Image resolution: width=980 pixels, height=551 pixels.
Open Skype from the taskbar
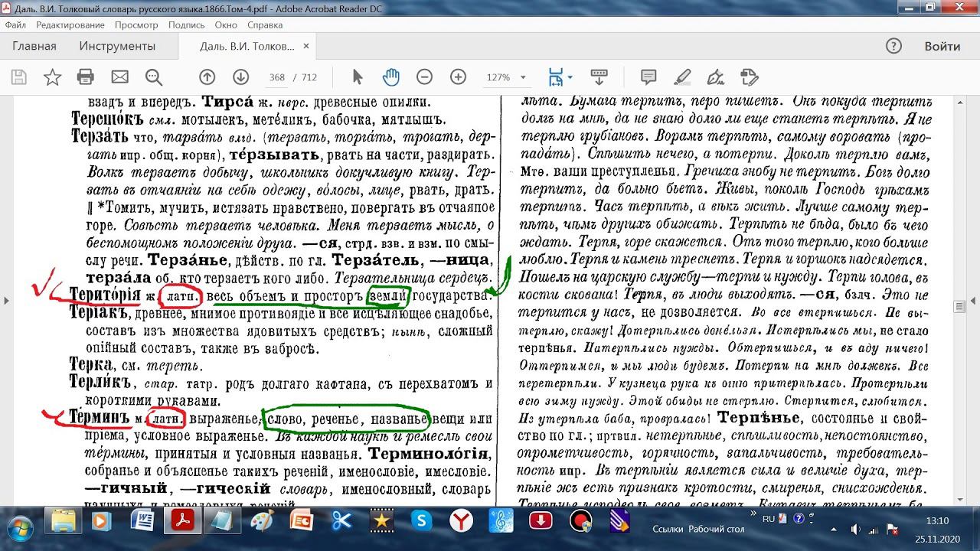click(420, 522)
